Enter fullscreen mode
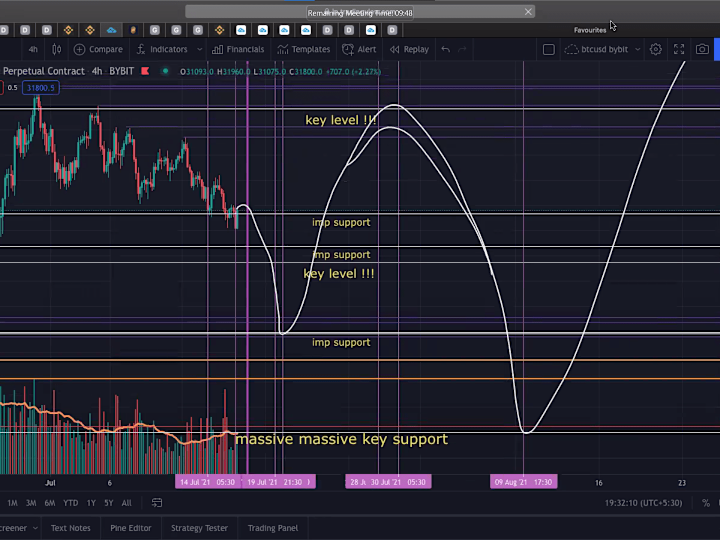 pos(679,49)
